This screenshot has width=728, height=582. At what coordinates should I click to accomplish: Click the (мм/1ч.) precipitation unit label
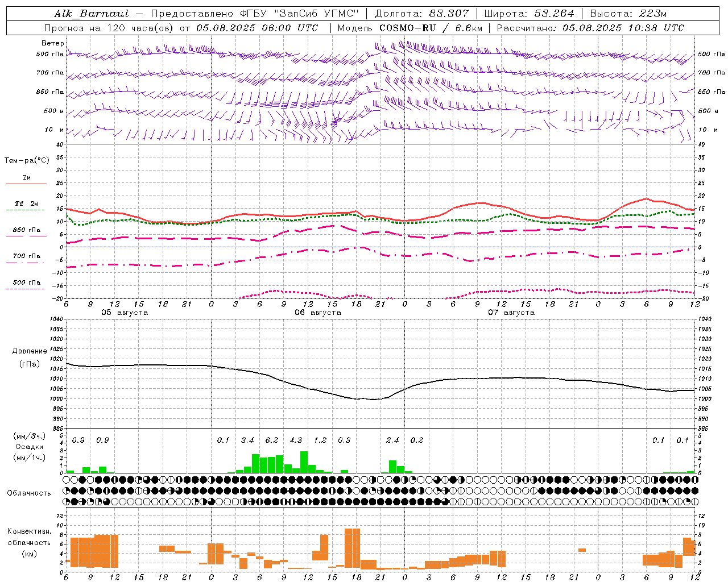(x=29, y=458)
